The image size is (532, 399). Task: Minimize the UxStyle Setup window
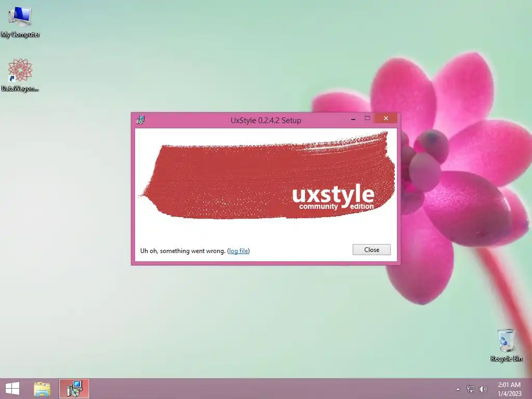[353, 119]
